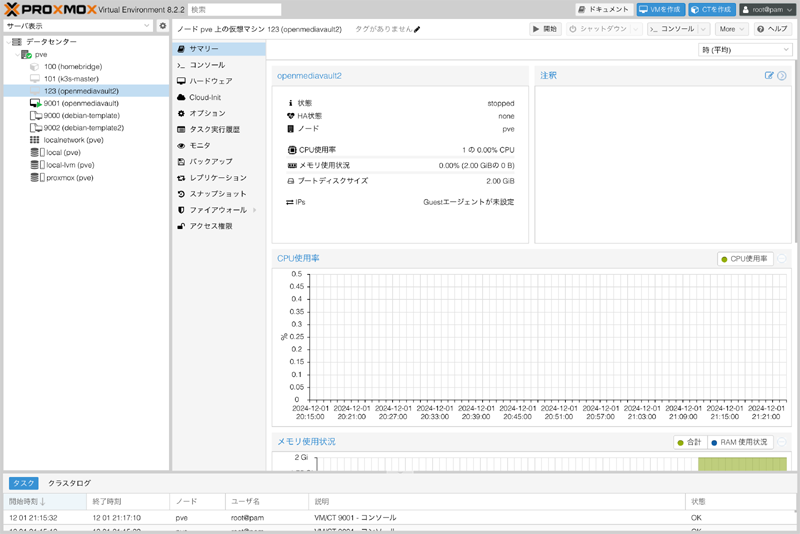Click the edit icon in the 注釈 panel
The width and height of the screenshot is (800, 534).
[x=769, y=76]
